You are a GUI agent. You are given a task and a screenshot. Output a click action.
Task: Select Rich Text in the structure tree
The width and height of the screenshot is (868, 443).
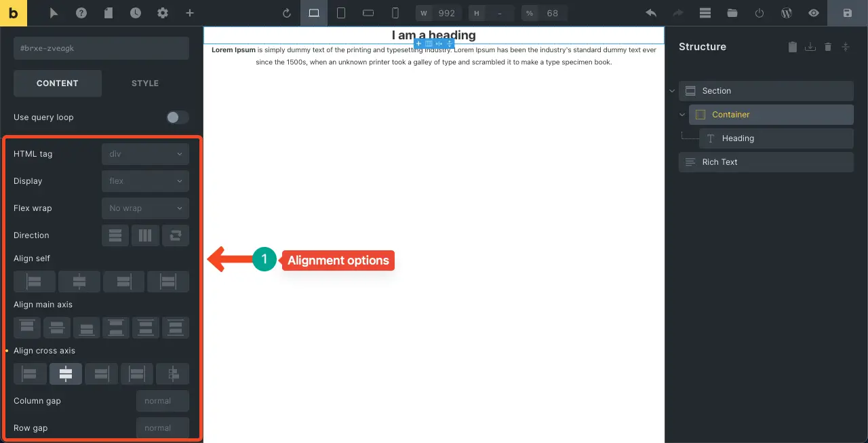[x=766, y=162]
